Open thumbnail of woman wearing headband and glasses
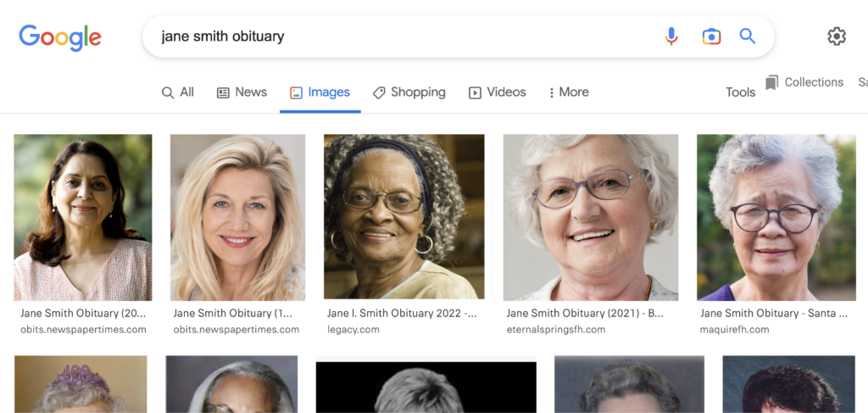The height and width of the screenshot is (413, 868). coord(404,216)
